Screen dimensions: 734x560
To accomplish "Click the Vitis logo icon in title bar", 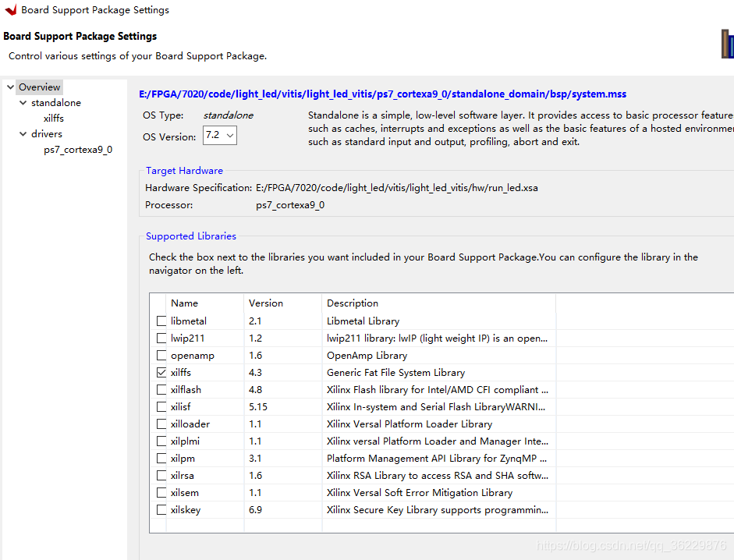I will tap(11, 9).
